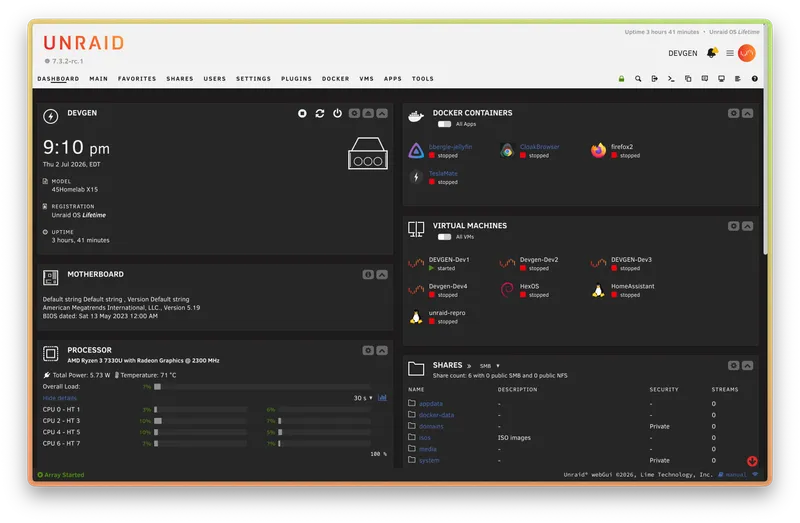Screen dimensions: 800x523
Task: Collapse the Virtual Machines tile
Action: pyautogui.click(x=747, y=226)
